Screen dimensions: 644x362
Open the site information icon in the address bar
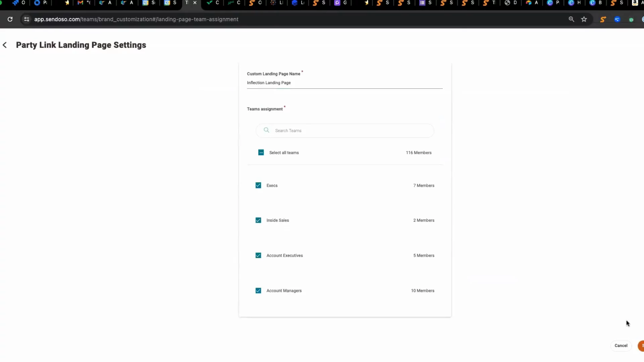click(x=26, y=19)
